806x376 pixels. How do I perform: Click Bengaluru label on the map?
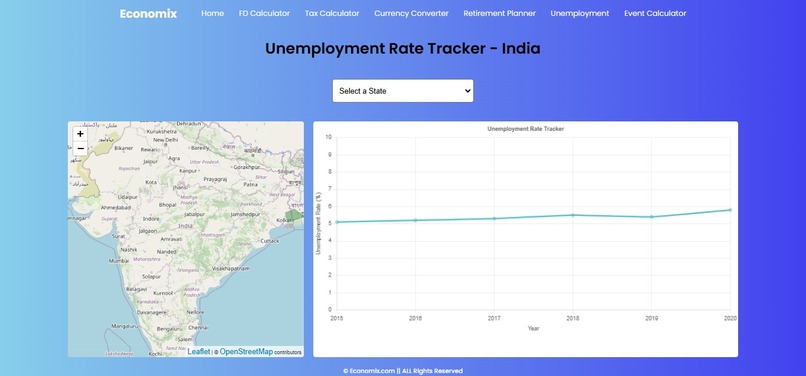point(169,329)
